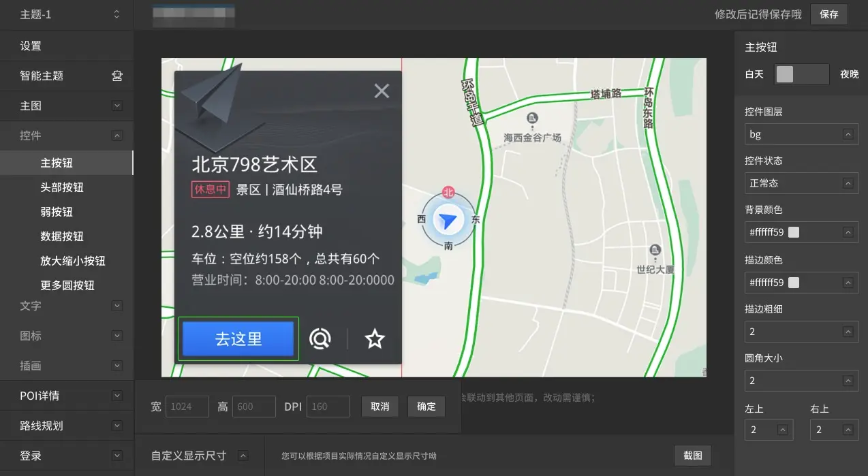
Task: Click the 宽 input field showing 1024
Action: pyautogui.click(x=187, y=407)
